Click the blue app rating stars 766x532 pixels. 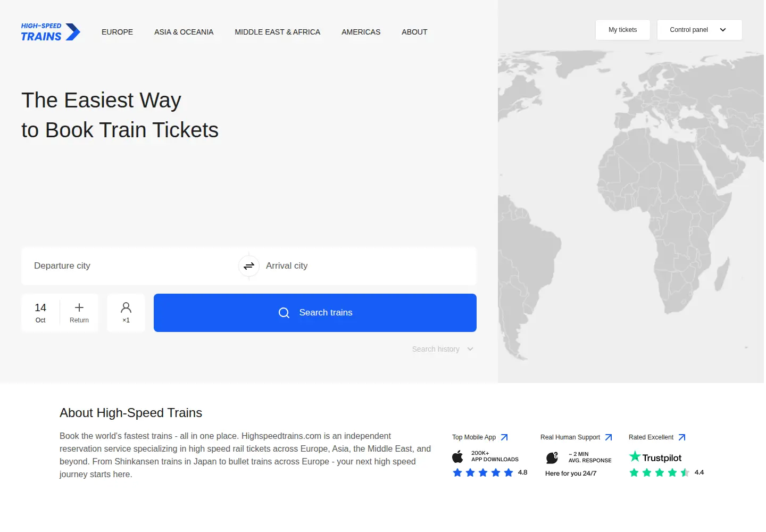point(483,472)
